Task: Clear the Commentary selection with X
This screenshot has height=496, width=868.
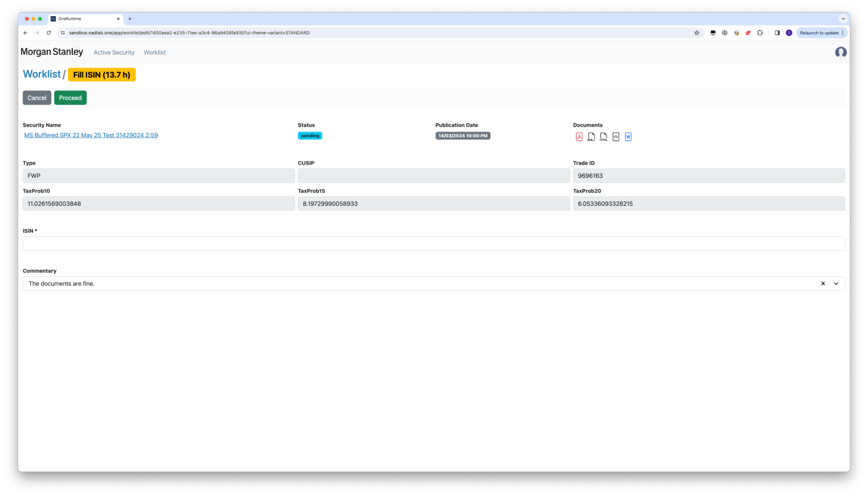Action: click(823, 283)
